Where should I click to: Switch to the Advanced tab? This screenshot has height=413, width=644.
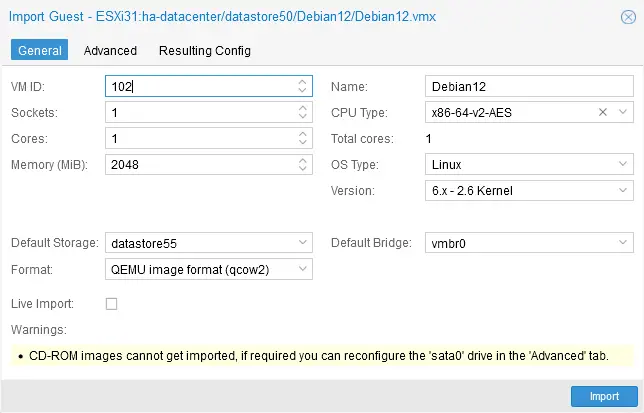click(x=110, y=50)
